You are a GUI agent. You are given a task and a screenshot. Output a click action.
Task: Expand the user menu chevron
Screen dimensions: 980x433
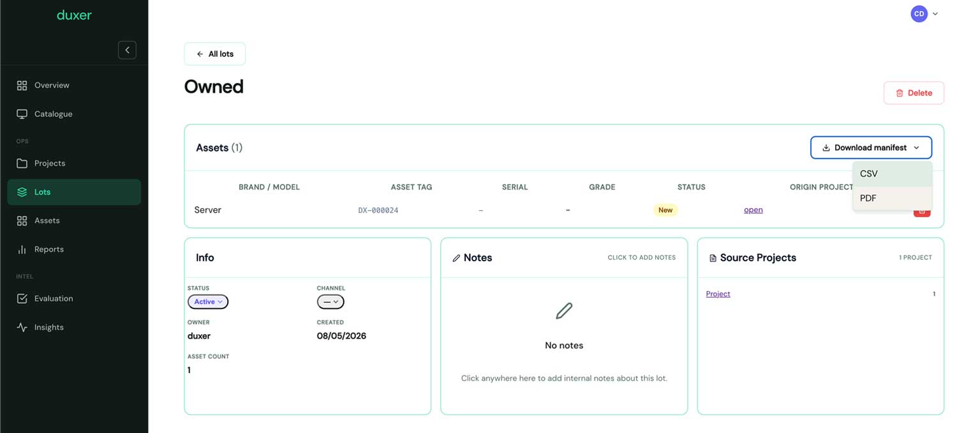(x=935, y=14)
